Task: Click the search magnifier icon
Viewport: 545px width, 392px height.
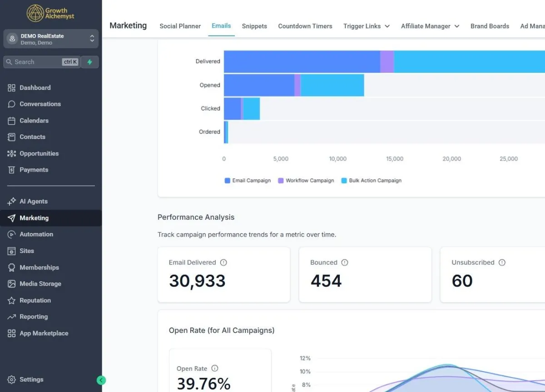Action: pyautogui.click(x=9, y=62)
